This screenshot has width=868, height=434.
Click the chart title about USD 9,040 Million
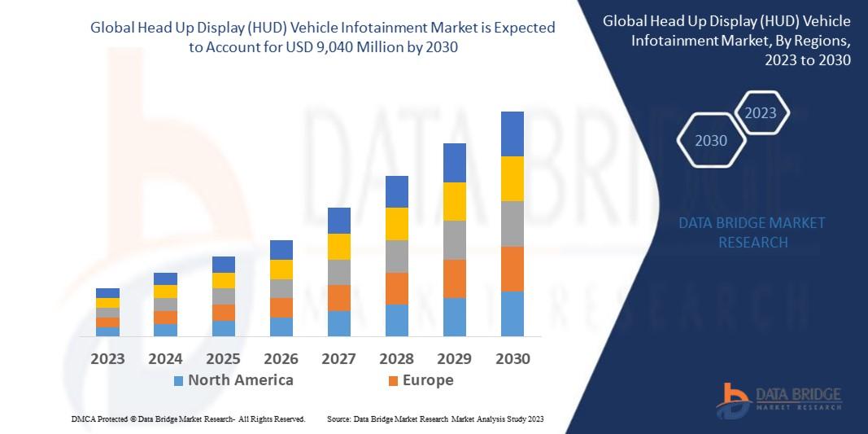322,37
